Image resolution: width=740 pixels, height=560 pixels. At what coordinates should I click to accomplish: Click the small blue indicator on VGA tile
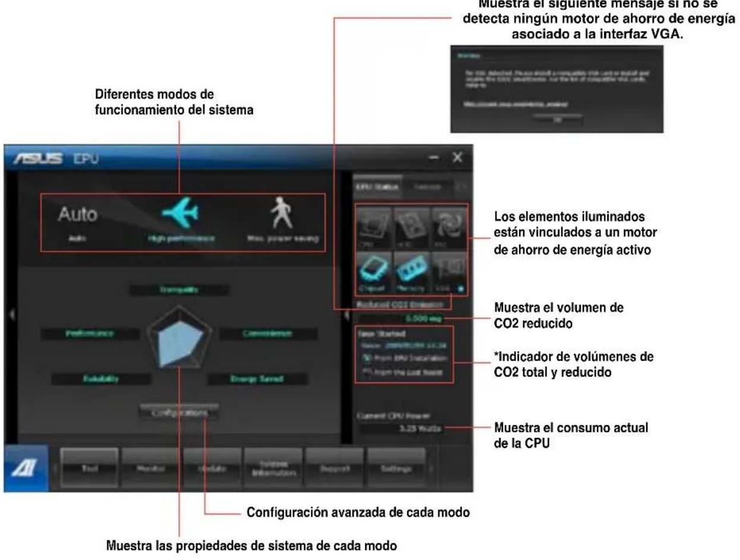[460, 290]
